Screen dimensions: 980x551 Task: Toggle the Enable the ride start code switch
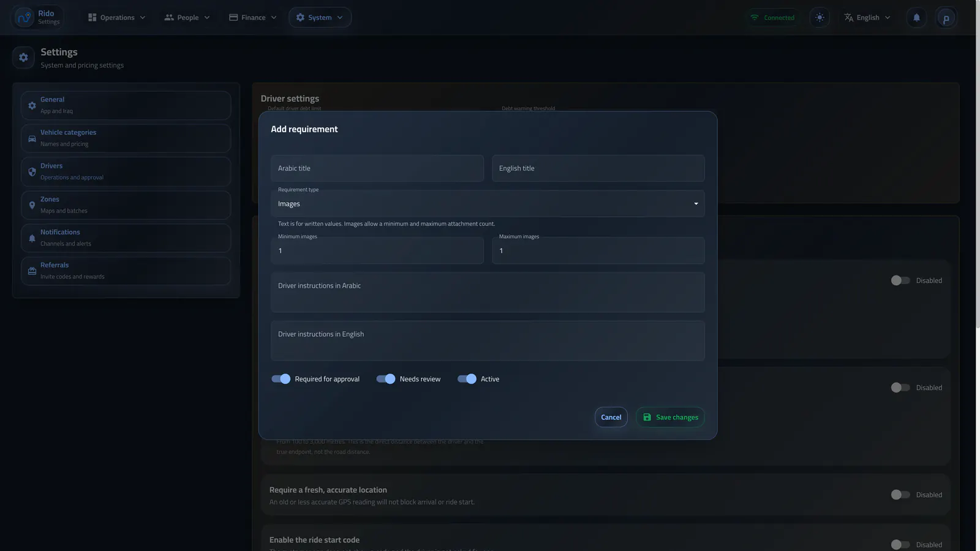tap(900, 544)
